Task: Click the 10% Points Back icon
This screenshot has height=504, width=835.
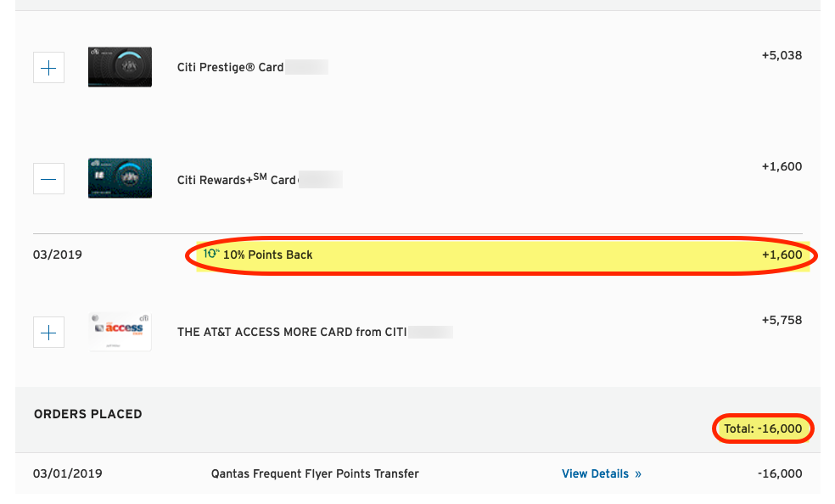Action: (x=211, y=254)
